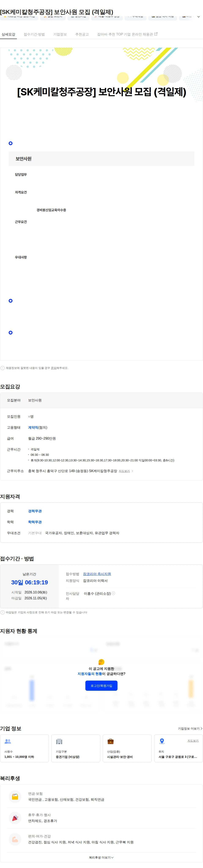This screenshot has height=868, width=203.
Task: Open 지도보기 link next to 근무지주소
Action: (124, 471)
